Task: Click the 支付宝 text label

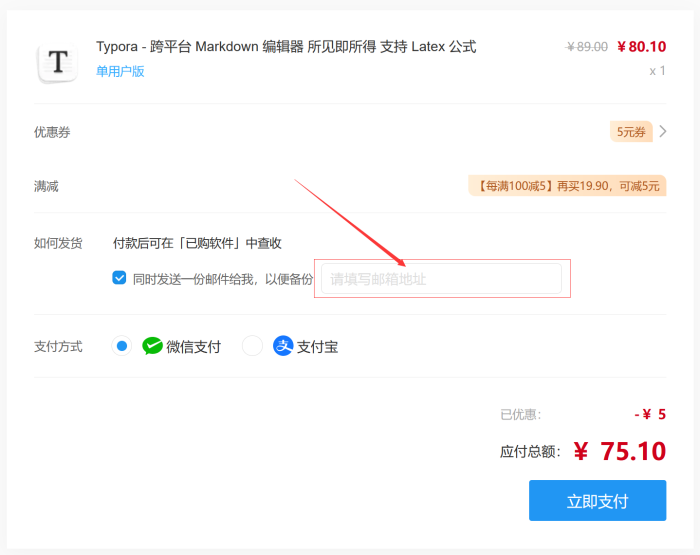Action: 317,346
